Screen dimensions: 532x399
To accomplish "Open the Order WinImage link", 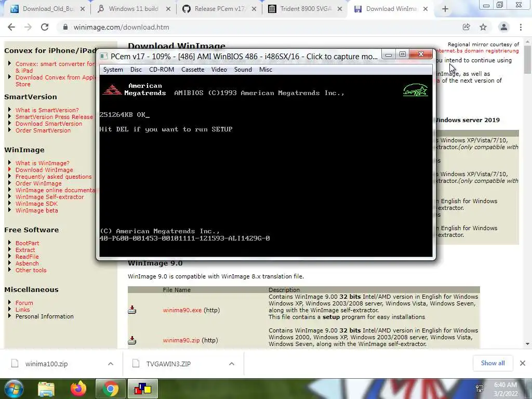I will [x=38, y=183].
